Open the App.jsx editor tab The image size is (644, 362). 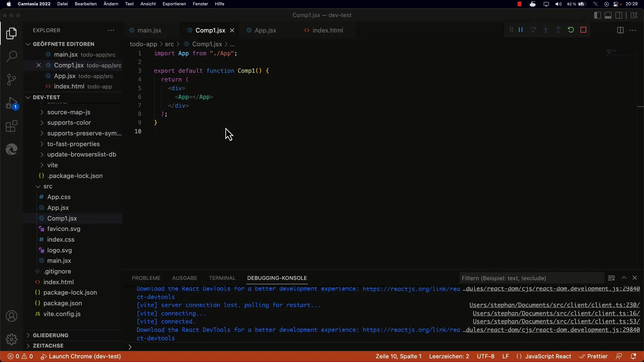click(x=265, y=30)
